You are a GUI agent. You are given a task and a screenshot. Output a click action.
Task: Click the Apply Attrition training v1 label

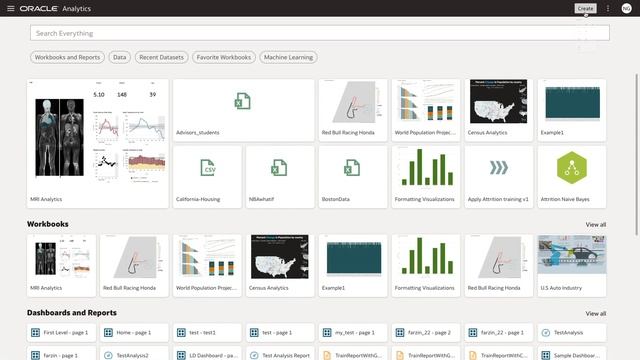pos(498,199)
